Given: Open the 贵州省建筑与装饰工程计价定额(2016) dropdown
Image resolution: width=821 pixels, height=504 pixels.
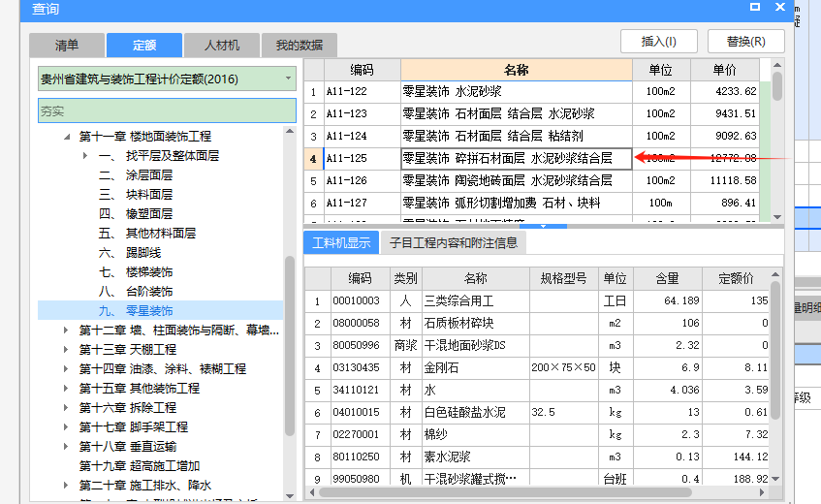Looking at the screenshot, I should click(167, 79).
